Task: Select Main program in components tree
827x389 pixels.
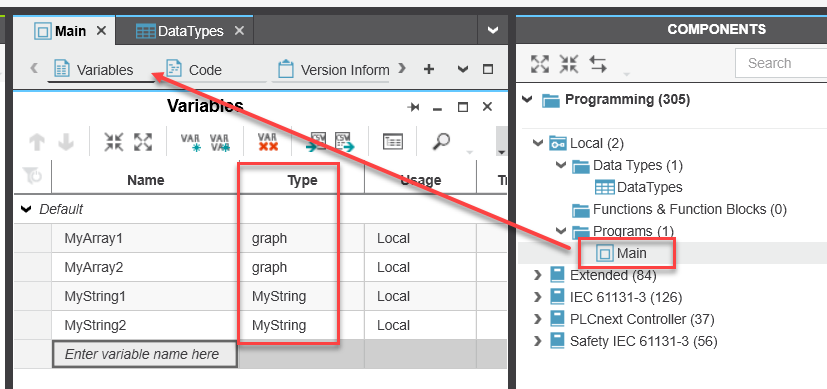Action: point(622,254)
